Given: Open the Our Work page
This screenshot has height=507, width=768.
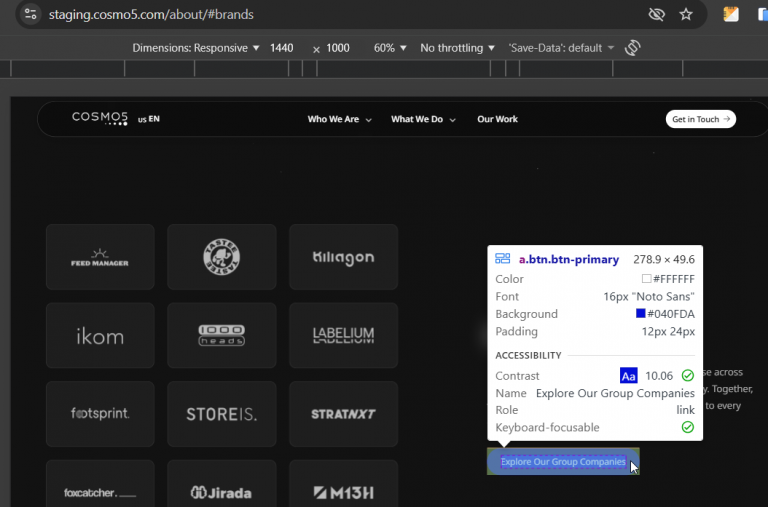Looking at the screenshot, I should (x=497, y=119).
